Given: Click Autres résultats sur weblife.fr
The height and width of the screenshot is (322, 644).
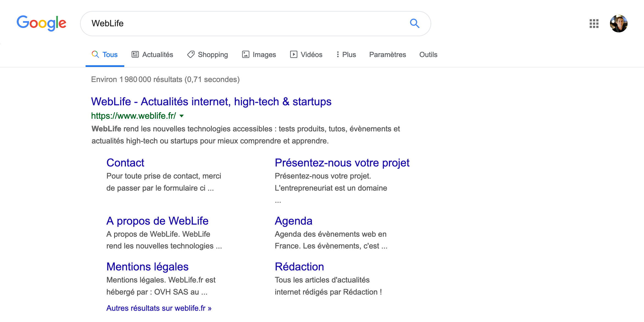Looking at the screenshot, I should pyautogui.click(x=159, y=308).
